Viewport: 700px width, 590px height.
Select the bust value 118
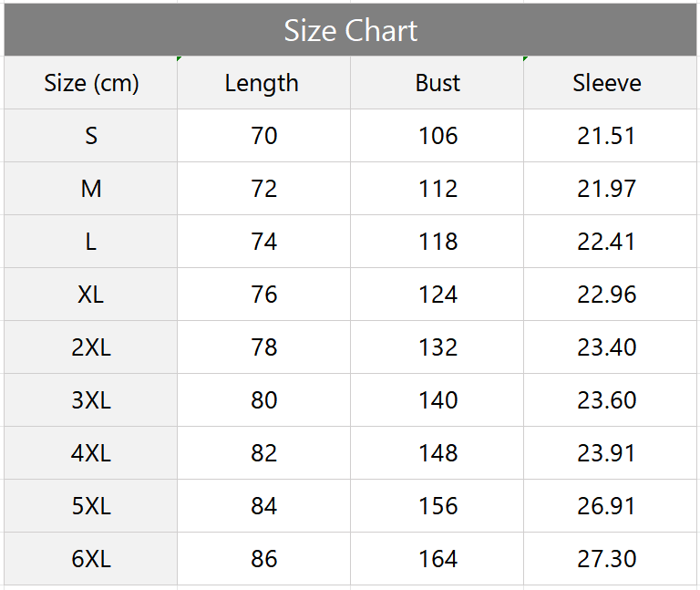[x=437, y=242]
